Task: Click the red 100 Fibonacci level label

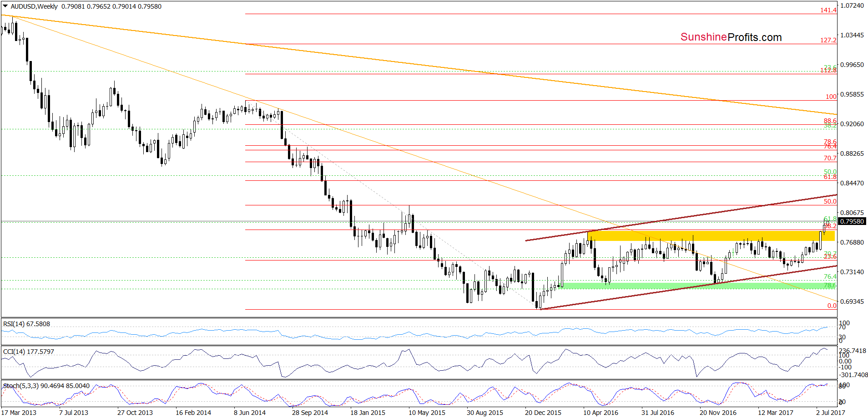Action: coord(831,97)
